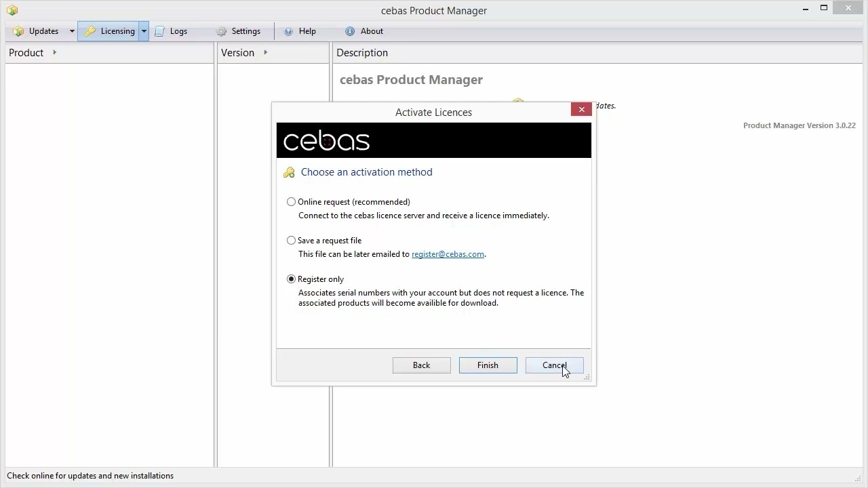Cancel the Activate Licences dialog

pos(554,365)
